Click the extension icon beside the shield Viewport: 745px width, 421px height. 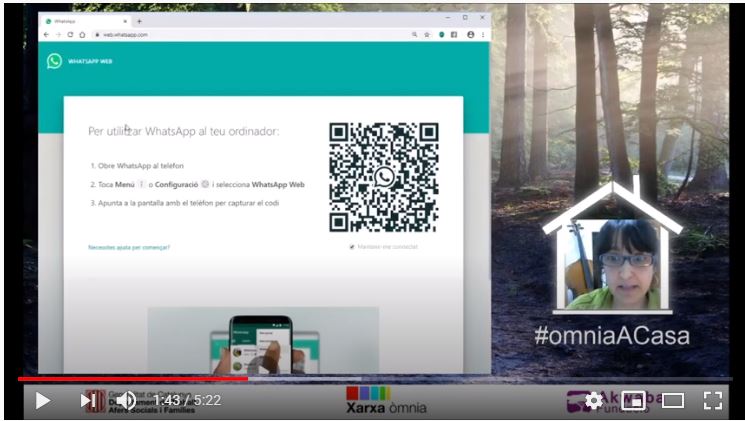click(x=454, y=35)
